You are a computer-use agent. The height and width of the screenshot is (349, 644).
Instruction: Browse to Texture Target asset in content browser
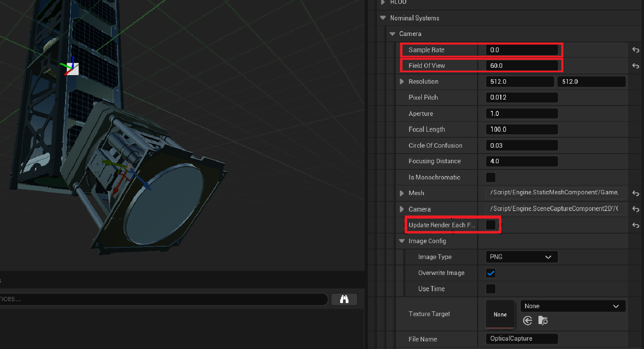tap(543, 321)
